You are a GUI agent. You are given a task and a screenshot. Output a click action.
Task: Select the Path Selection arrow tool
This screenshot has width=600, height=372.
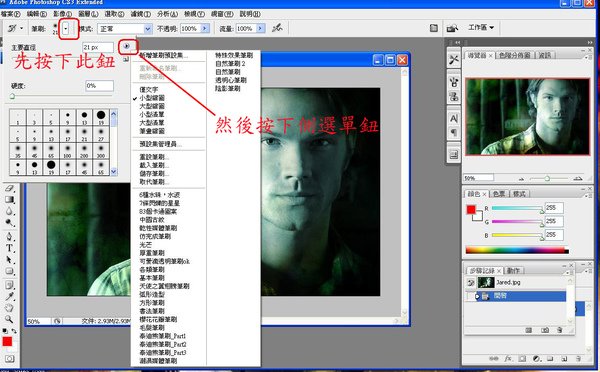click(x=10, y=260)
